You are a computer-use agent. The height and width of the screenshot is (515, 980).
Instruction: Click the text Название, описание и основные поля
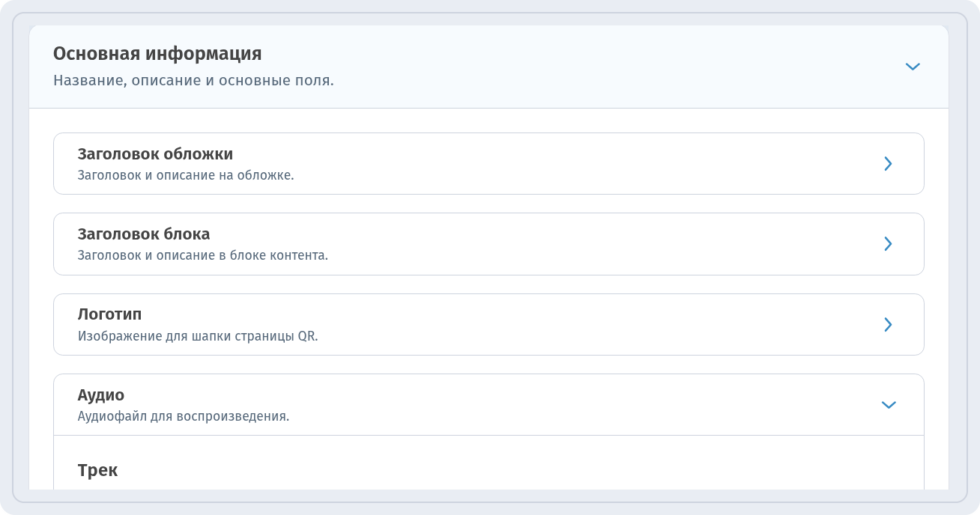[193, 80]
